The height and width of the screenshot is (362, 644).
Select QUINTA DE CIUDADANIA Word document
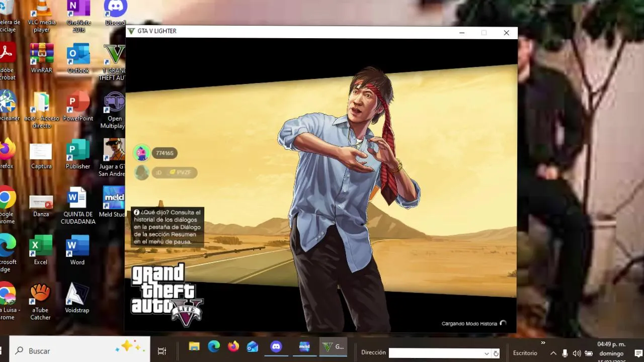[78, 206]
